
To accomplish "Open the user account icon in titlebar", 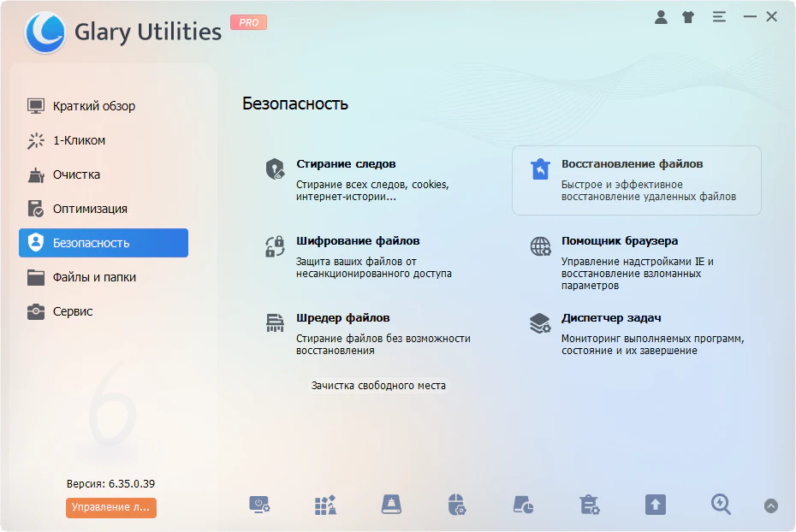I will tap(661, 15).
